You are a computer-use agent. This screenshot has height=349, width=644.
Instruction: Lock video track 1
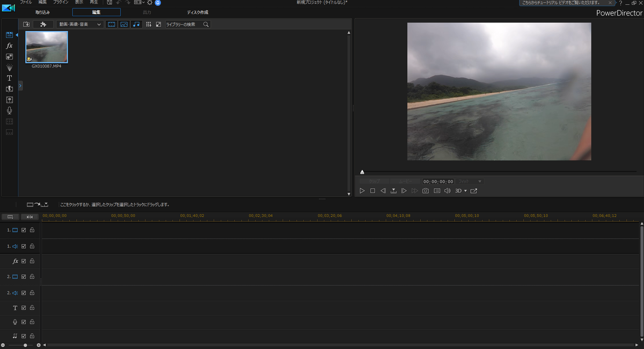32,231
